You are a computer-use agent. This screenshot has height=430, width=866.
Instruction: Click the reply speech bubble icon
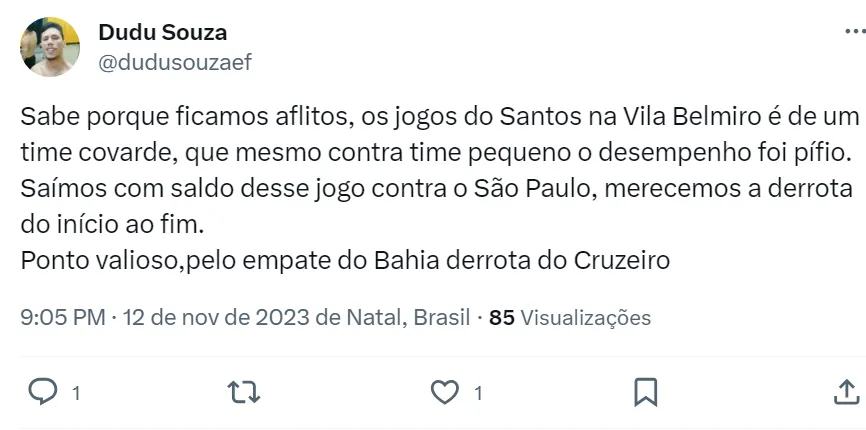click(x=41, y=392)
